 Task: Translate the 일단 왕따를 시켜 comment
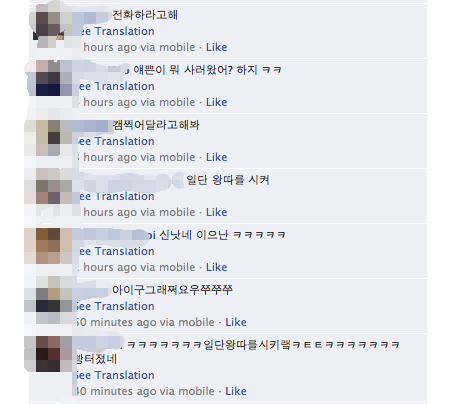(x=115, y=196)
